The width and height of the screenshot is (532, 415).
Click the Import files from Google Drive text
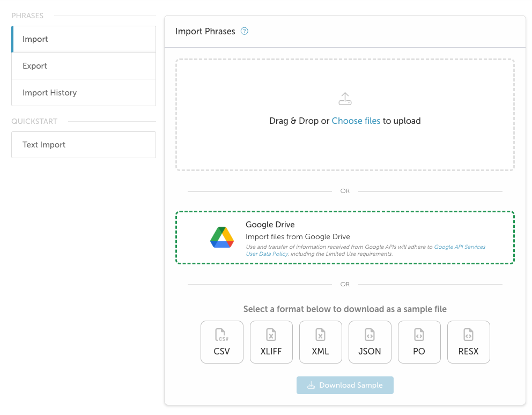tap(298, 236)
